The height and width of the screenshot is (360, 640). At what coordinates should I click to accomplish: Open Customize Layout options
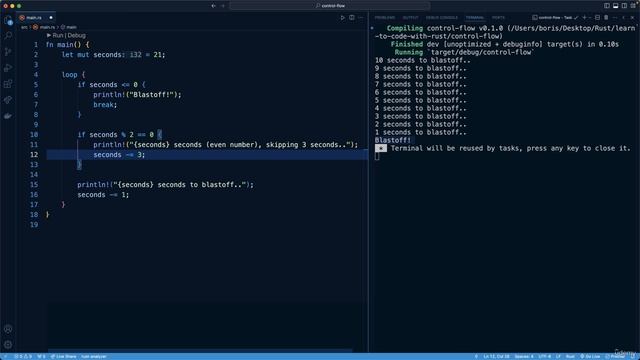(633, 6)
